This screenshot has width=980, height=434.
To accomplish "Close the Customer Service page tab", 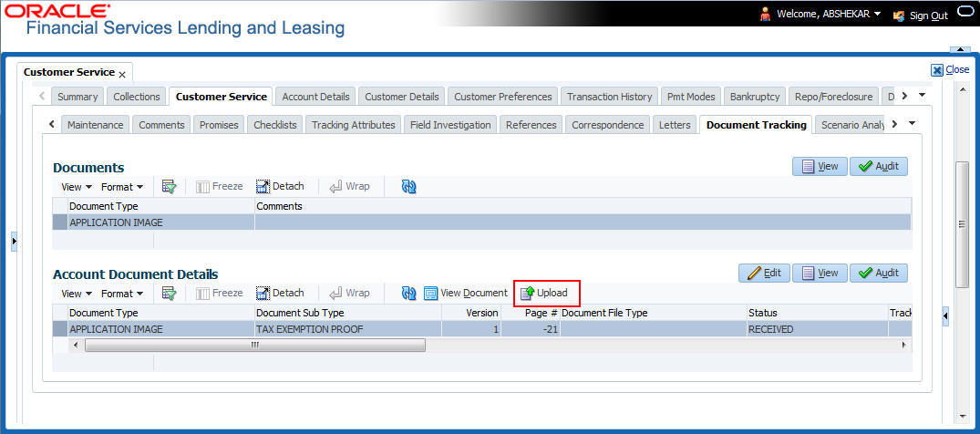I will [x=122, y=75].
